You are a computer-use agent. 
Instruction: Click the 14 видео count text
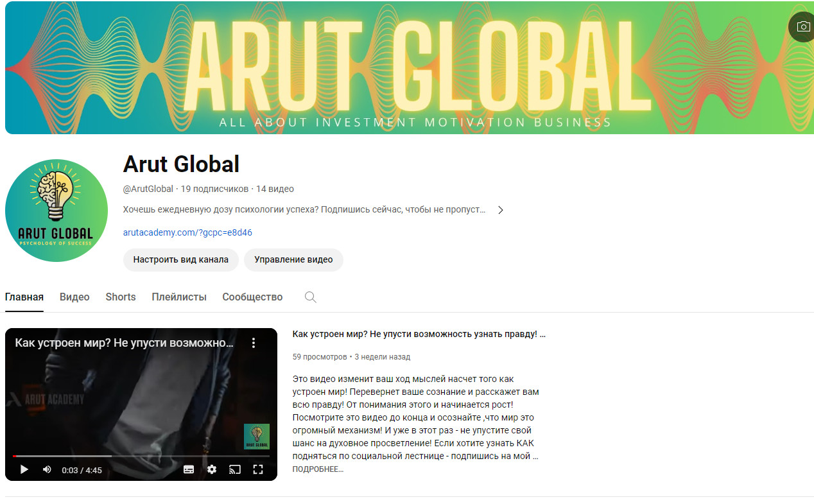tap(275, 189)
